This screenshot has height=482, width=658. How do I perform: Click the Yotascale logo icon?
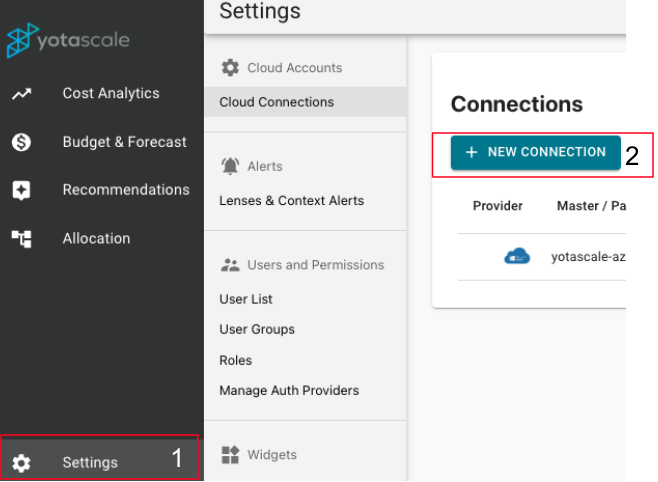(20, 41)
